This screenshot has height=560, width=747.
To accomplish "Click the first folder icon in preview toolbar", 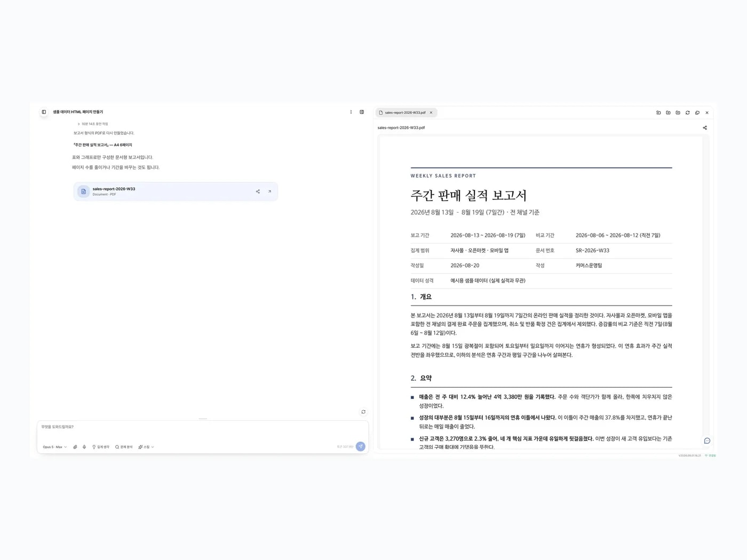I will [658, 113].
